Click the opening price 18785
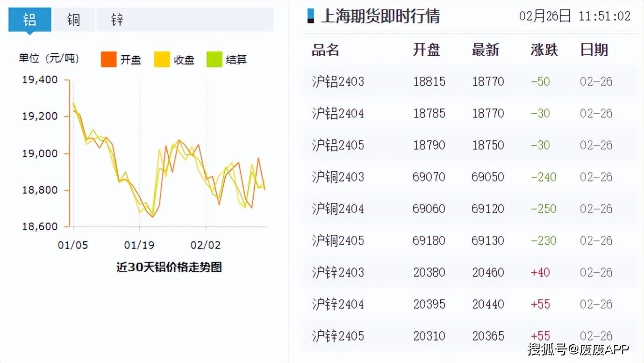Screen dimensions: 644x363 [429, 114]
